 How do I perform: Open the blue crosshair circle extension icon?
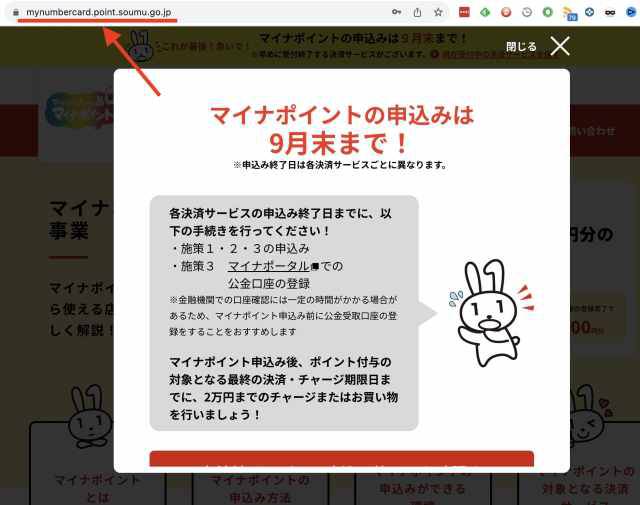589,12
